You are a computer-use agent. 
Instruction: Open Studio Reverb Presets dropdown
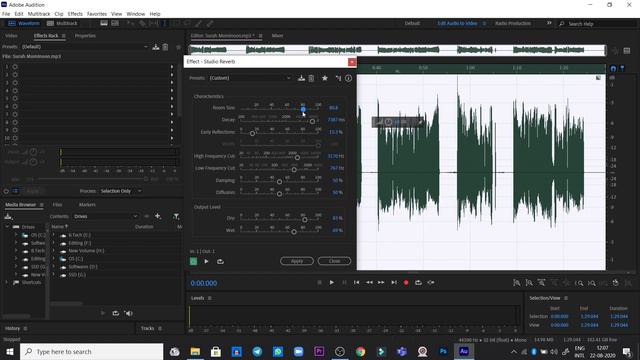(250, 78)
